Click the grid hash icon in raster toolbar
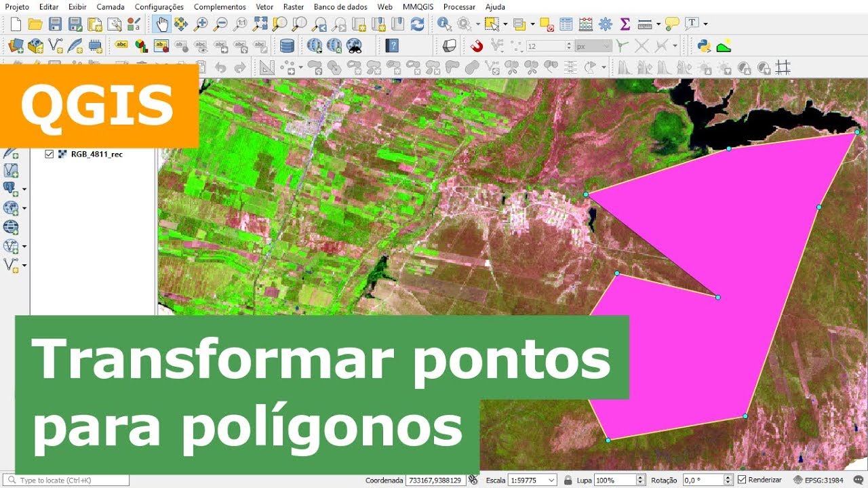 pyautogui.click(x=783, y=68)
